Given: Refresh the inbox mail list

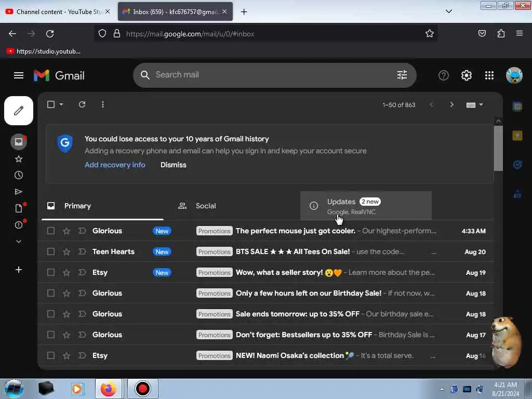Looking at the screenshot, I should pos(82,104).
